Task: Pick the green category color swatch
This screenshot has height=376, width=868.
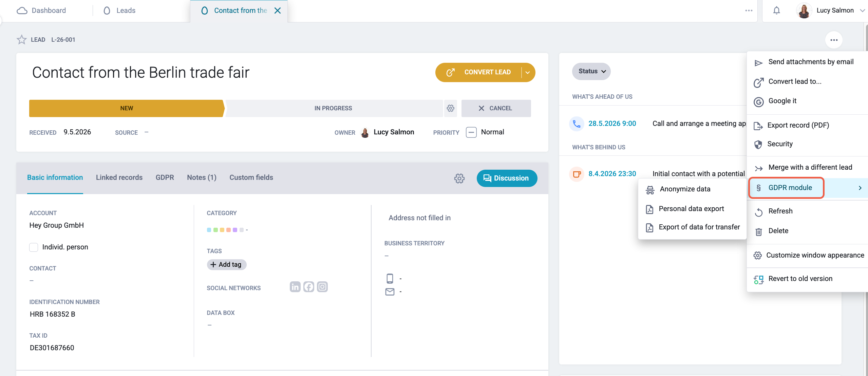Action: [215, 230]
